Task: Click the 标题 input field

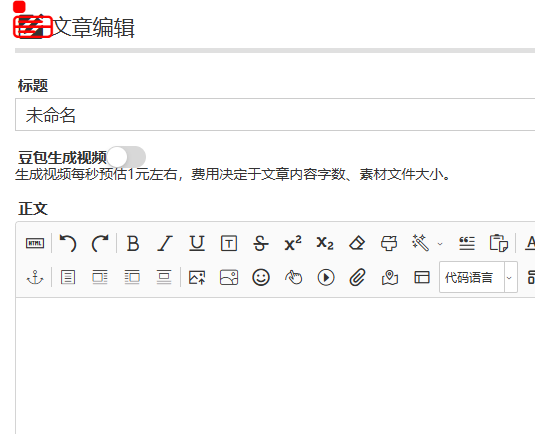Action: click(x=275, y=114)
